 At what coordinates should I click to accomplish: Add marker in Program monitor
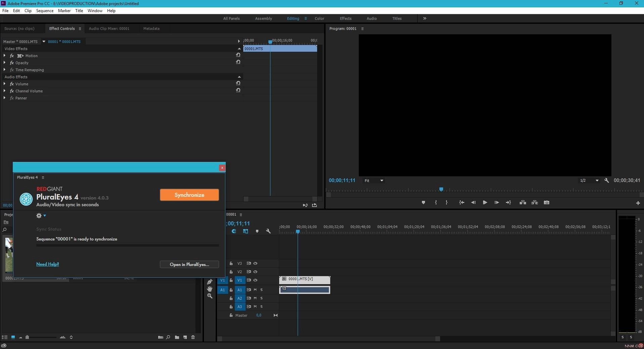pyautogui.click(x=423, y=203)
